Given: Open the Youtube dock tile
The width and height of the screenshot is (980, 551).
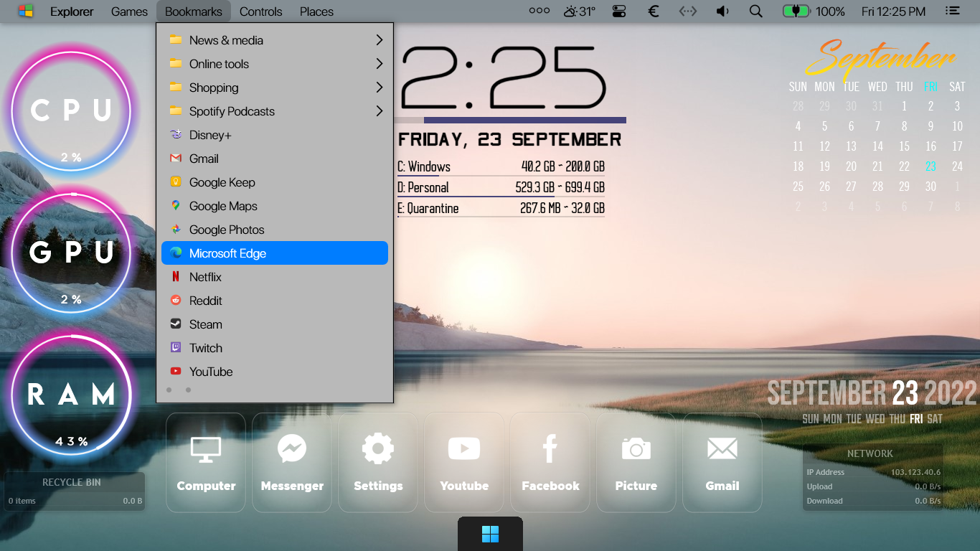Looking at the screenshot, I should 464,463.
